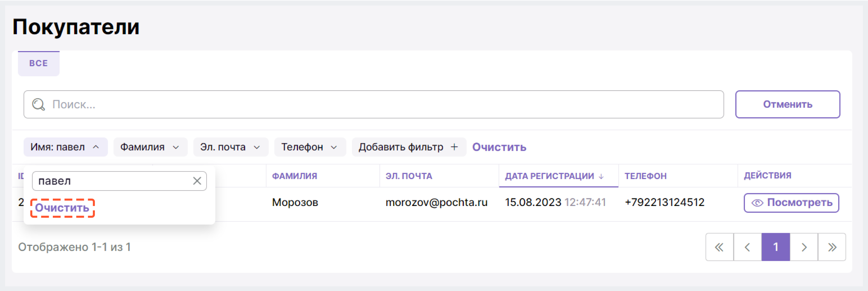Select page 1 in the pagination
This screenshot has width=868, height=291.
[x=776, y=247]
